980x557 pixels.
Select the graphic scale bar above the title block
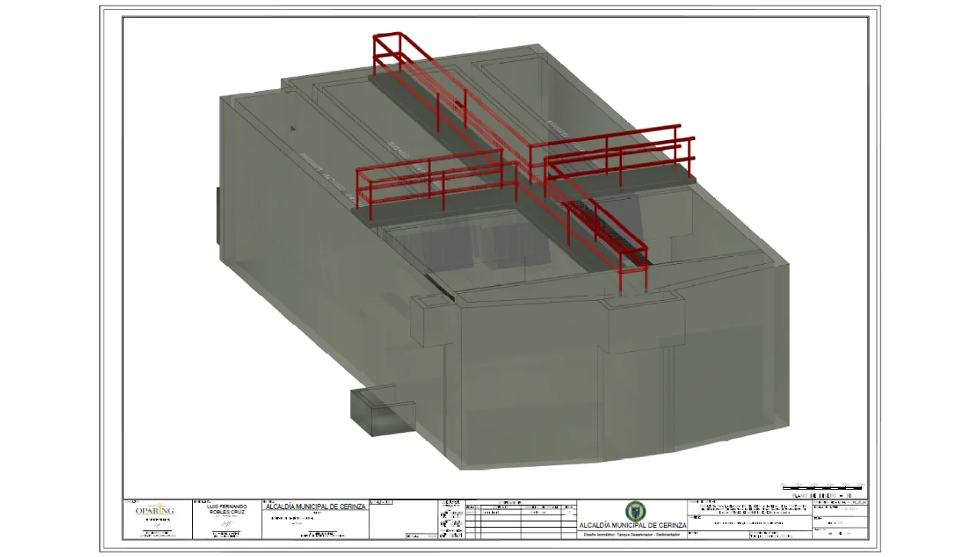coord(822,487)
